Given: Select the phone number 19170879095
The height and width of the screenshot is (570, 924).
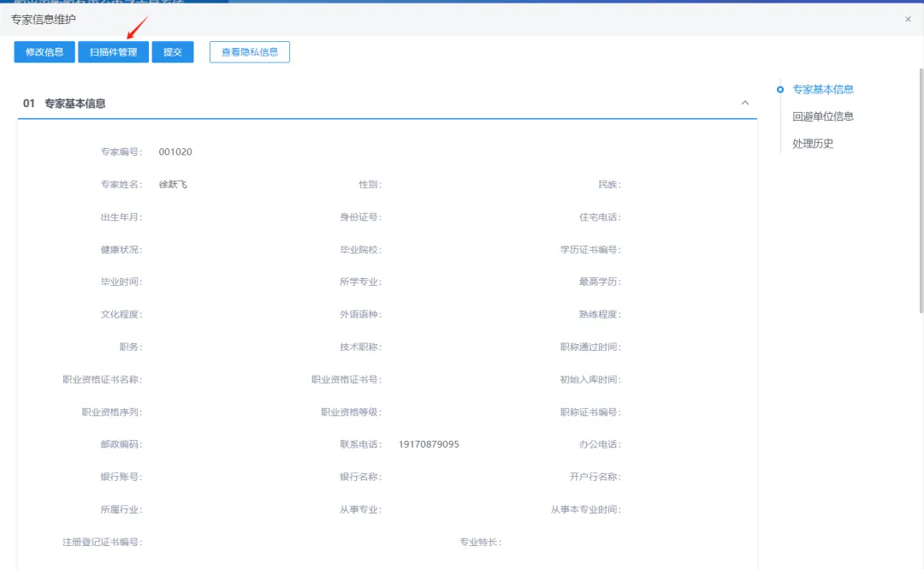Looking at the screenshot, I should pos(429,445).
